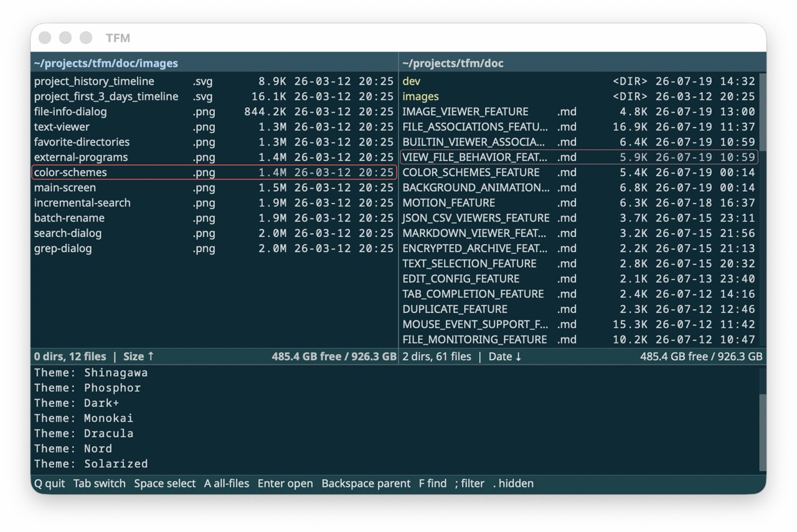Viewport: 797px width, 532px height.
Task: Click the 'Q quit' shortcut hint
Action: 49,483
